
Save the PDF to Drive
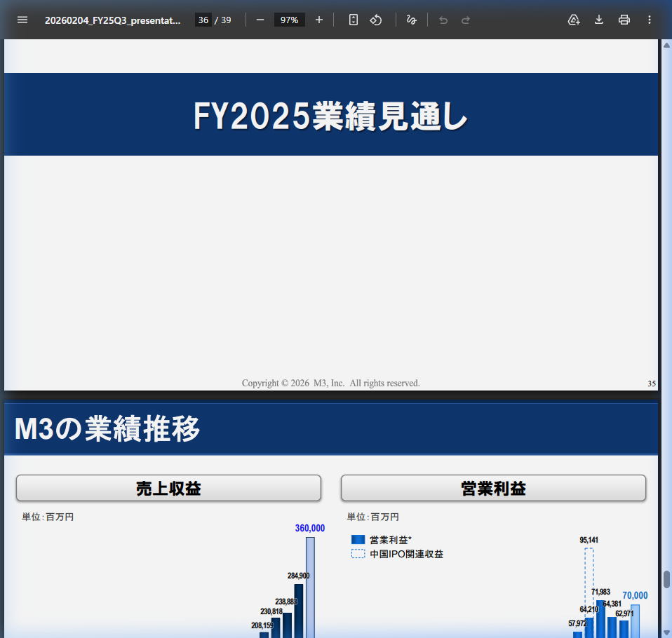pyautogui.click(x=574, y=20)
